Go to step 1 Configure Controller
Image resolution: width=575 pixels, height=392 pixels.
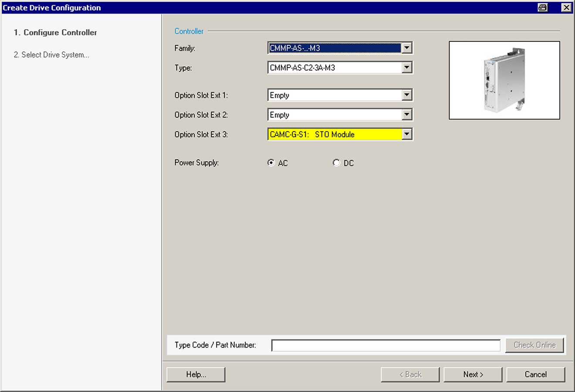55,32
